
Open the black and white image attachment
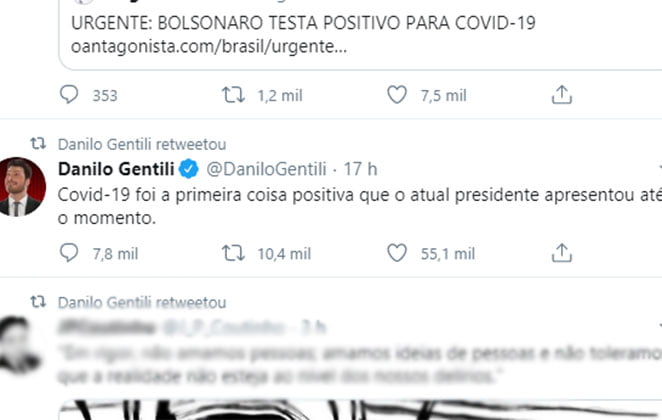360,409
